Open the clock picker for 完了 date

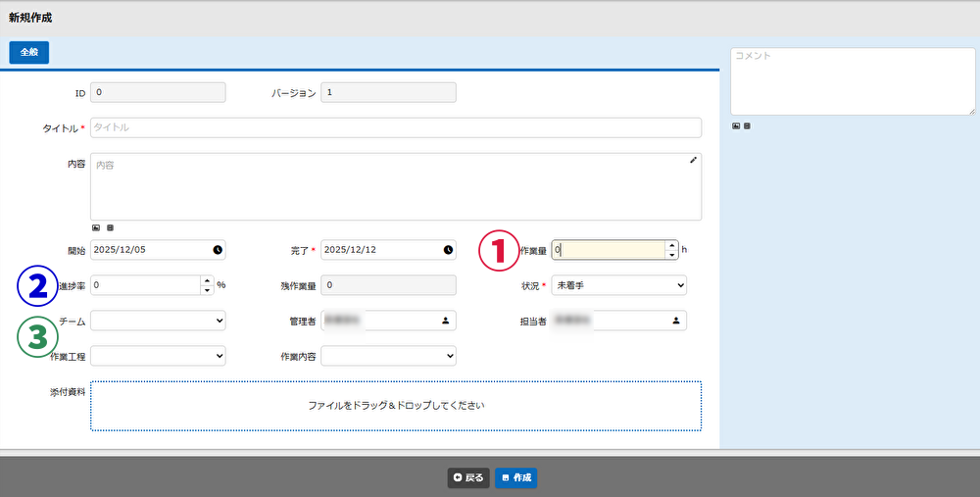(448, 250)
